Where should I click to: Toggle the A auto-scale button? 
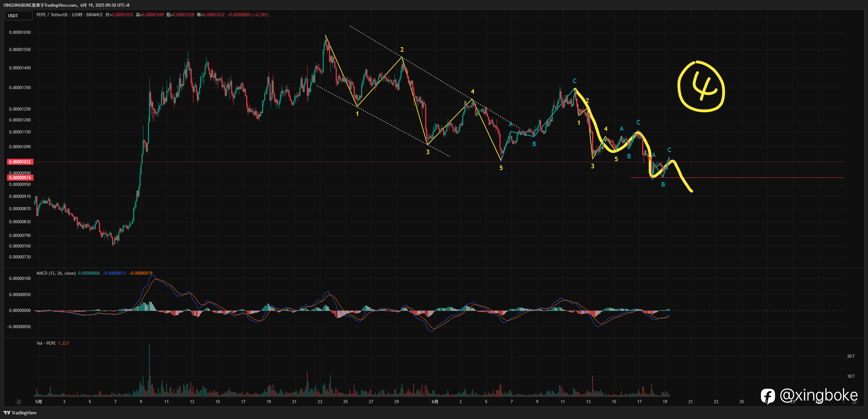(x=854, y=402)
